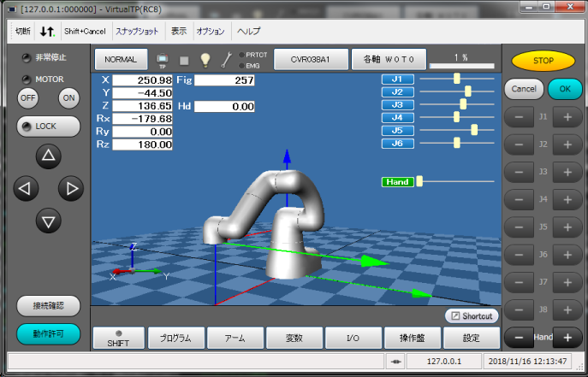Open the Shortcut panel
This screenshot has height=377, width=588.
(471, 315)
